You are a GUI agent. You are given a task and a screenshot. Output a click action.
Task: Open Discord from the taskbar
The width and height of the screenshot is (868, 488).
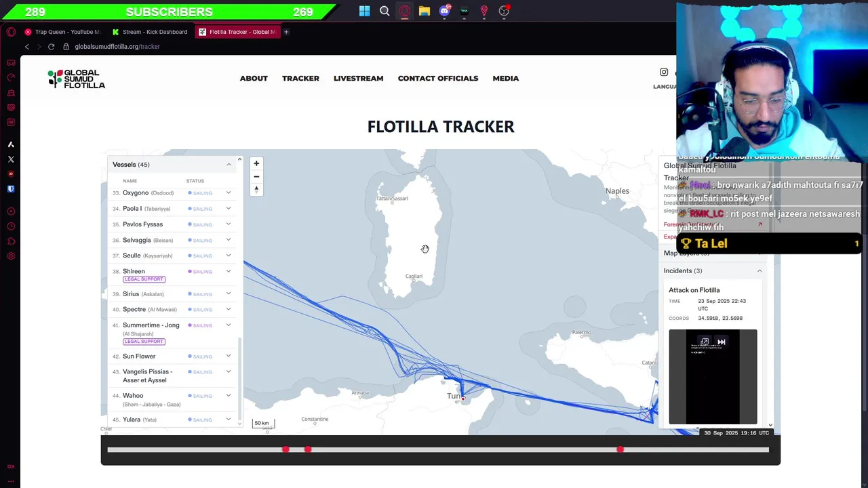click(x=445, y=11)
